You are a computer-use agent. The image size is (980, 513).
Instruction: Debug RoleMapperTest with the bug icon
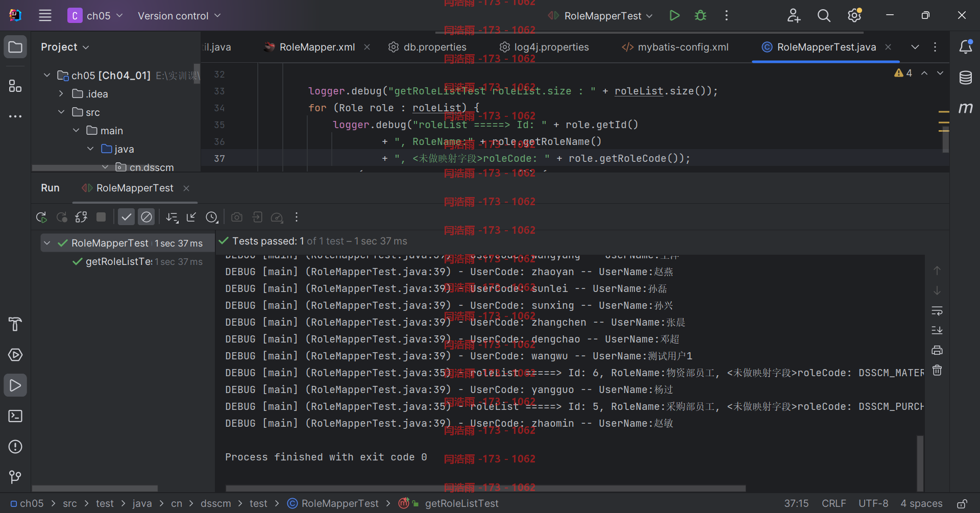click(x=700, y=16)
